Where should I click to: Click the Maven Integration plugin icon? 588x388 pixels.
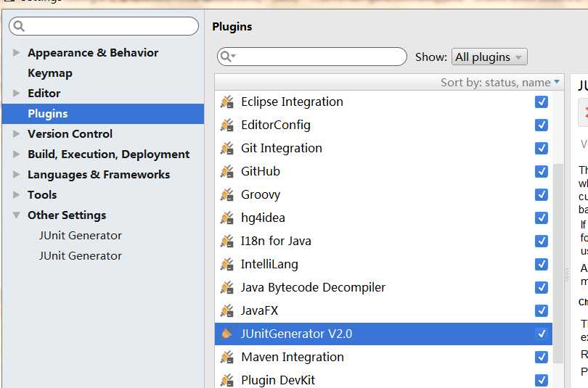227,358
